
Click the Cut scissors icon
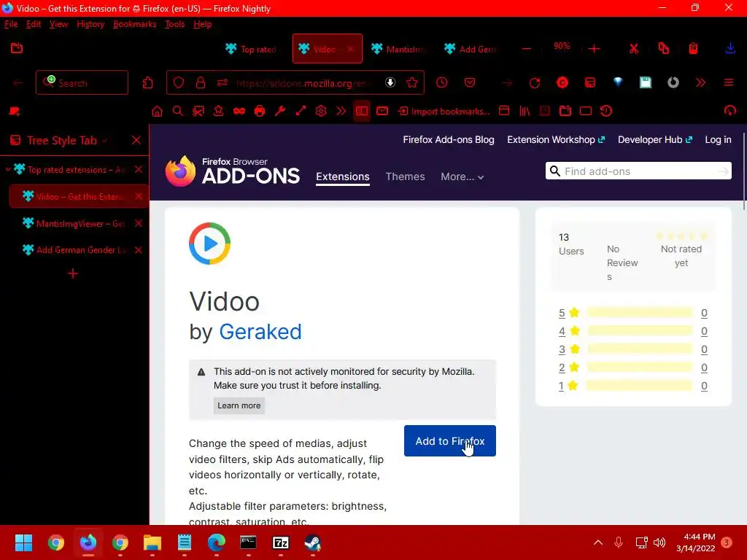click(634, 49)
